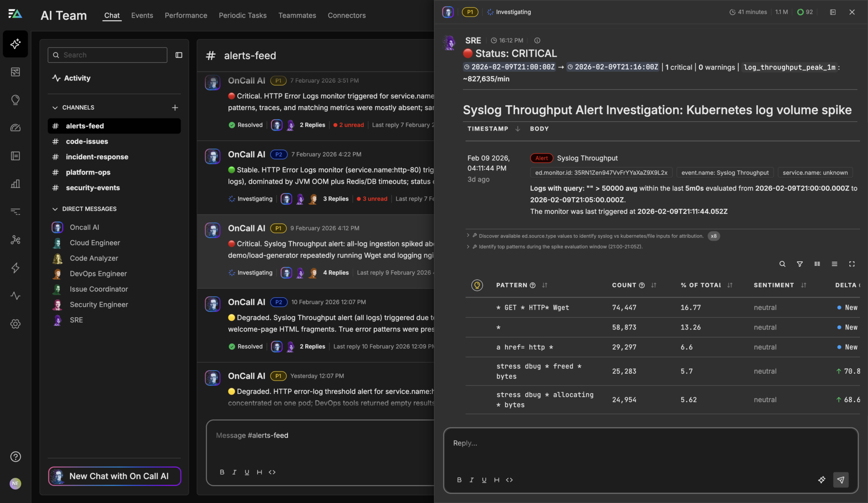Toggle the column view icon above patterns

pos(817,264)
